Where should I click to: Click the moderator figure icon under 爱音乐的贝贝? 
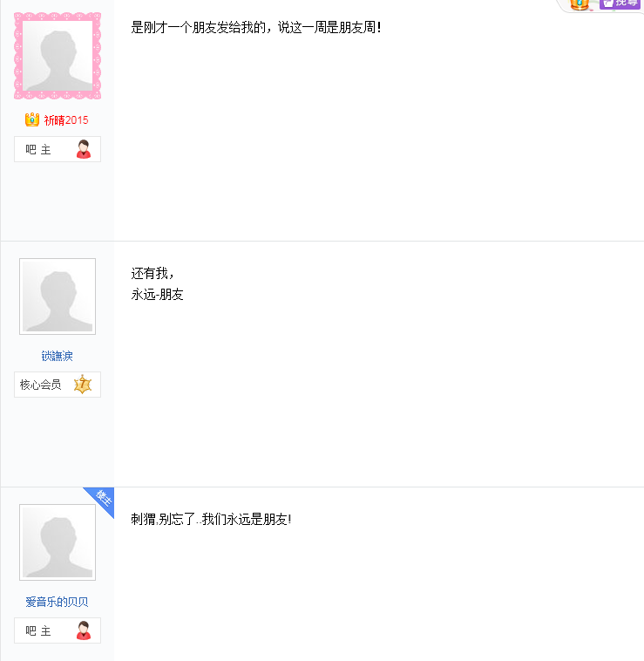pyautogui.click(x=84, y=630)
